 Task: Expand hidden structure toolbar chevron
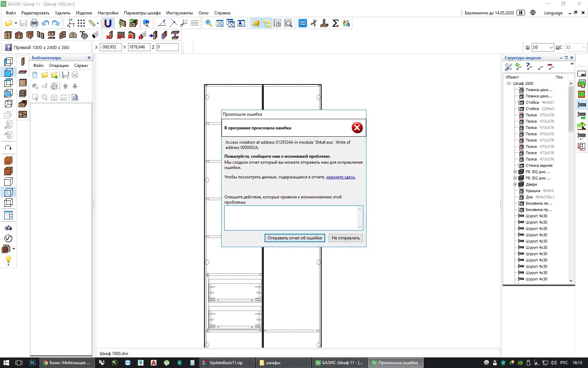point(572,64)
